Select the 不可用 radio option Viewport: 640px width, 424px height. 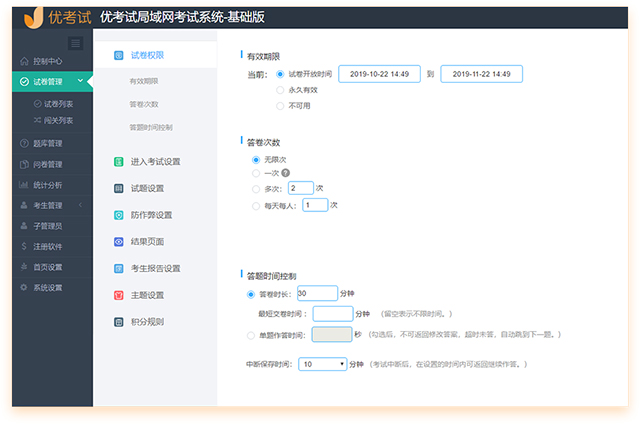(x=280, y=104)
